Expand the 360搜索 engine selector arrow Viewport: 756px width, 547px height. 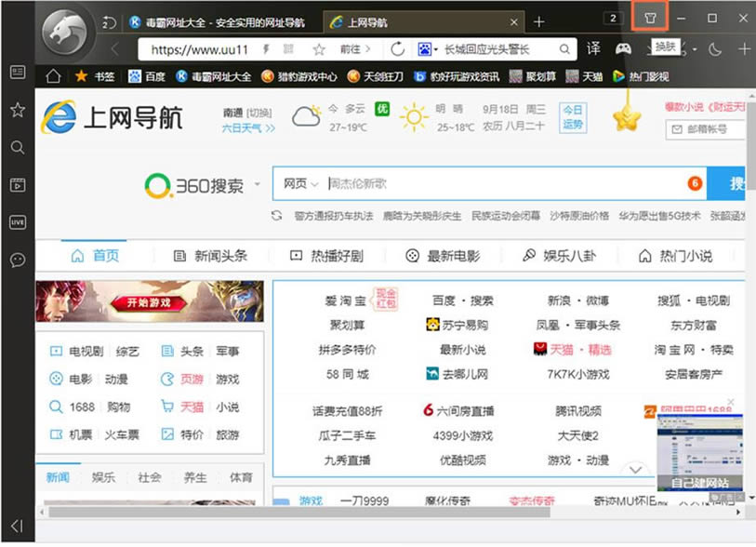258,184
